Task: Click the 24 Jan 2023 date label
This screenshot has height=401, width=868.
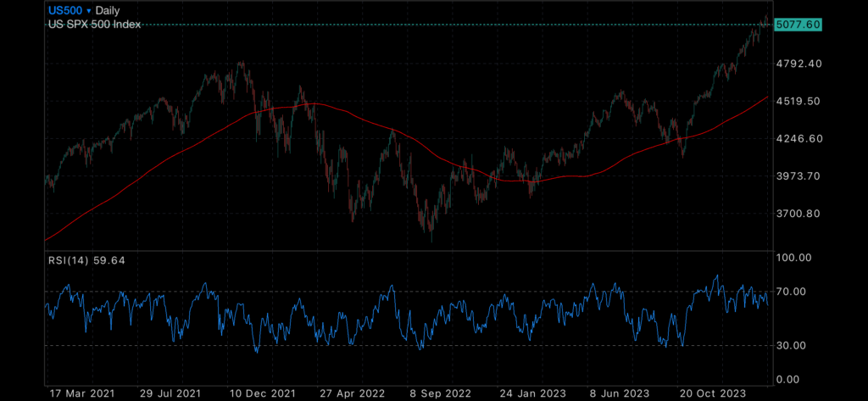Action: pos(531,393)
